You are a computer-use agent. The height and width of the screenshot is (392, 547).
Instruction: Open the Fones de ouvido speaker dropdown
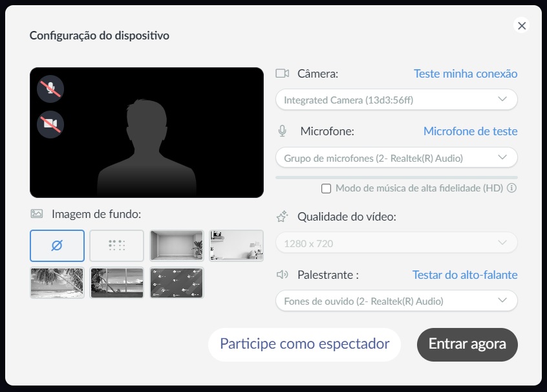click(396, 301)
